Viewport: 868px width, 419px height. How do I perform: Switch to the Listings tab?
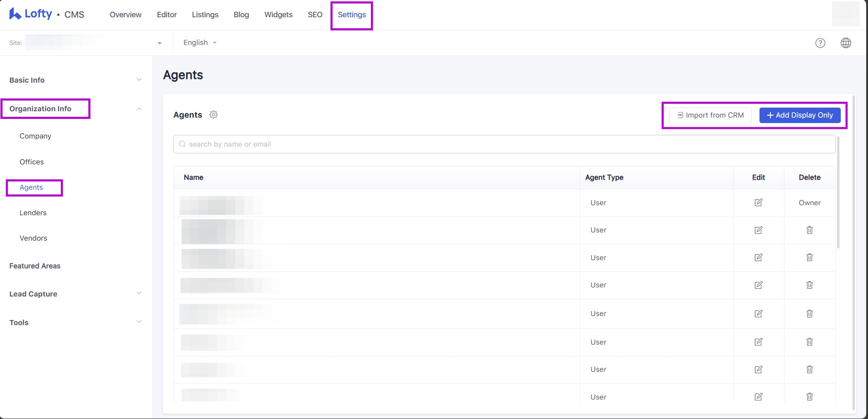pyautogui.click(x=205, y=15)
